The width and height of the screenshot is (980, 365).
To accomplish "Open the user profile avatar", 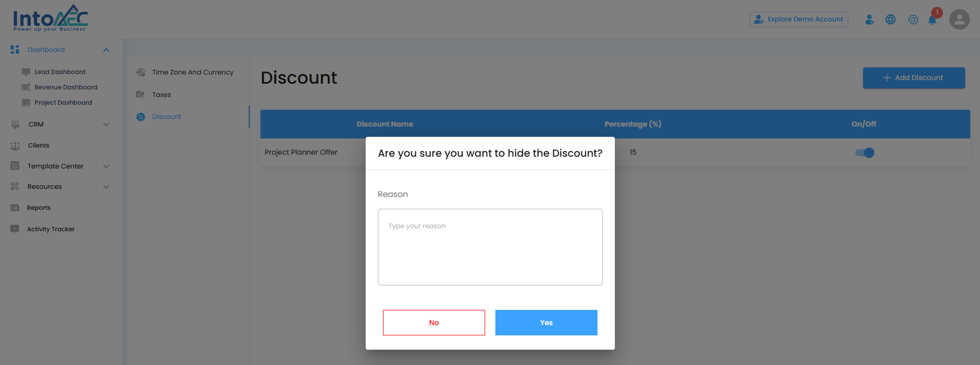I will (x=959, y=19).
